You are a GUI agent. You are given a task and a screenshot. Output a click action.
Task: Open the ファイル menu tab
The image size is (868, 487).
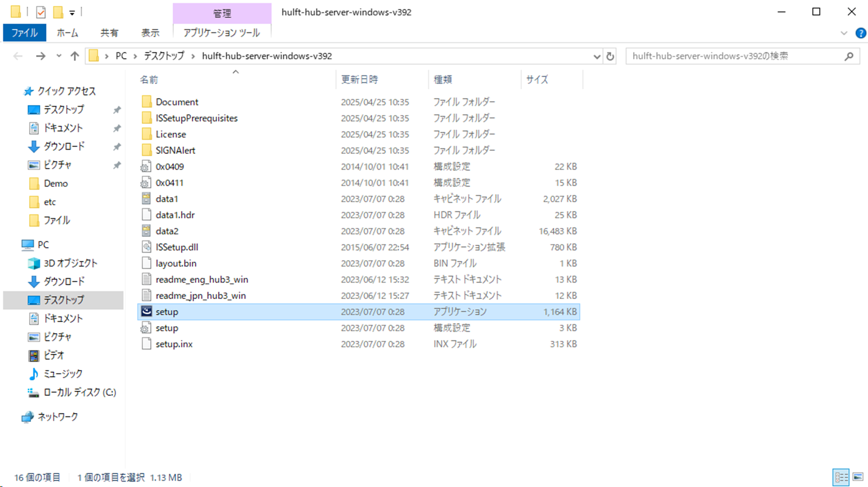click(25, 33)
